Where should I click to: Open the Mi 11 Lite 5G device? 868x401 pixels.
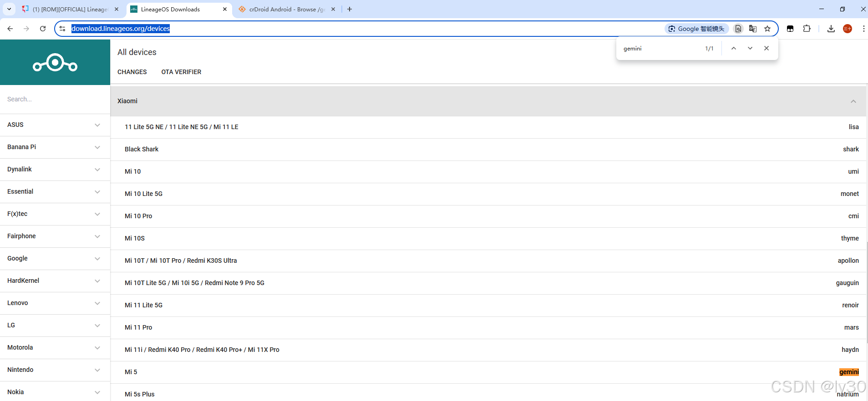point(489,305)
